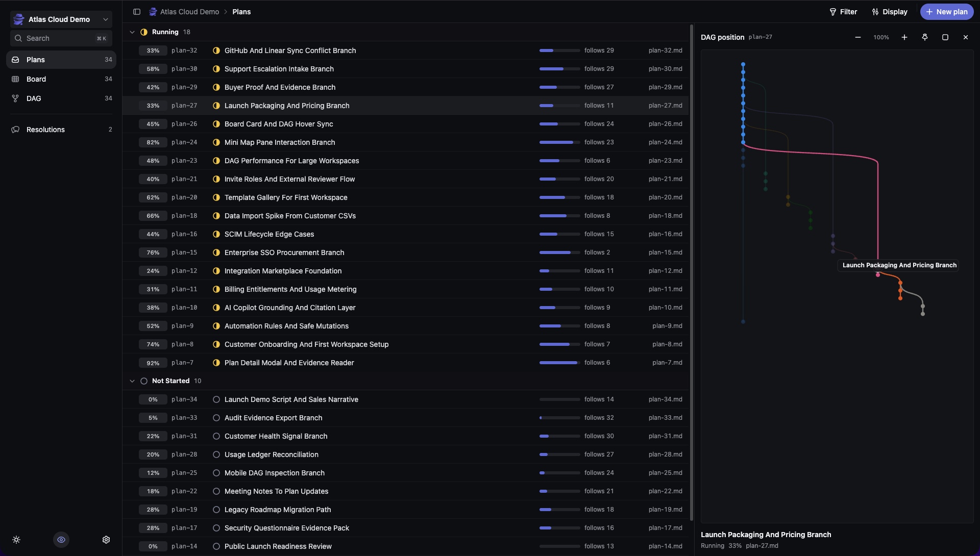
Task: Click status icon of Mini Map Pane row
Action: (216, 142)
